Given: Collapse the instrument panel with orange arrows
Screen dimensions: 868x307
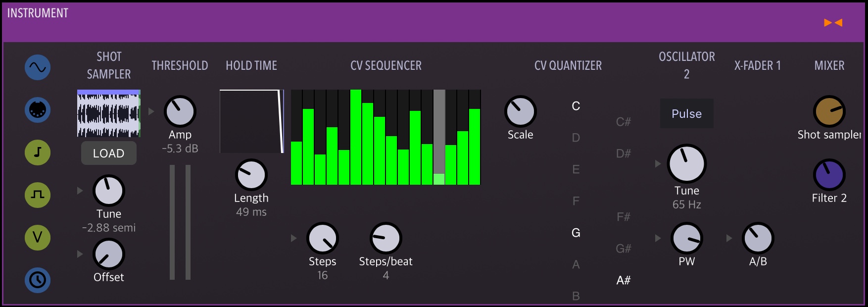Looking at the screenshot, I should click(833, 22).
